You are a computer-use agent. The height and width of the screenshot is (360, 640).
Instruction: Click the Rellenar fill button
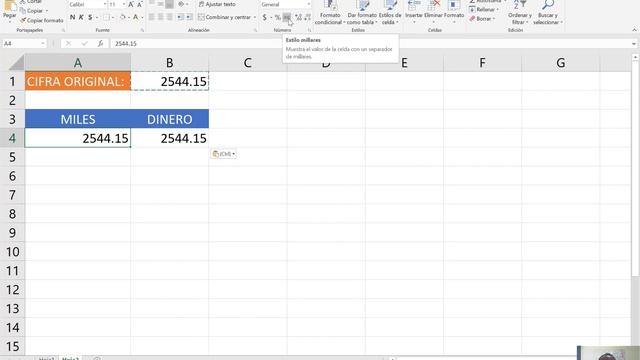[x=484, y=9]
